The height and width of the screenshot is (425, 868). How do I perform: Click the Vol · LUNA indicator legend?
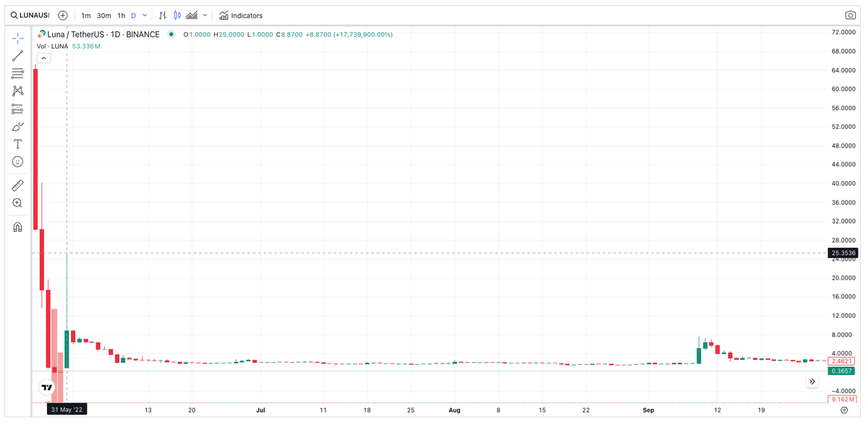tap(52, 46)
